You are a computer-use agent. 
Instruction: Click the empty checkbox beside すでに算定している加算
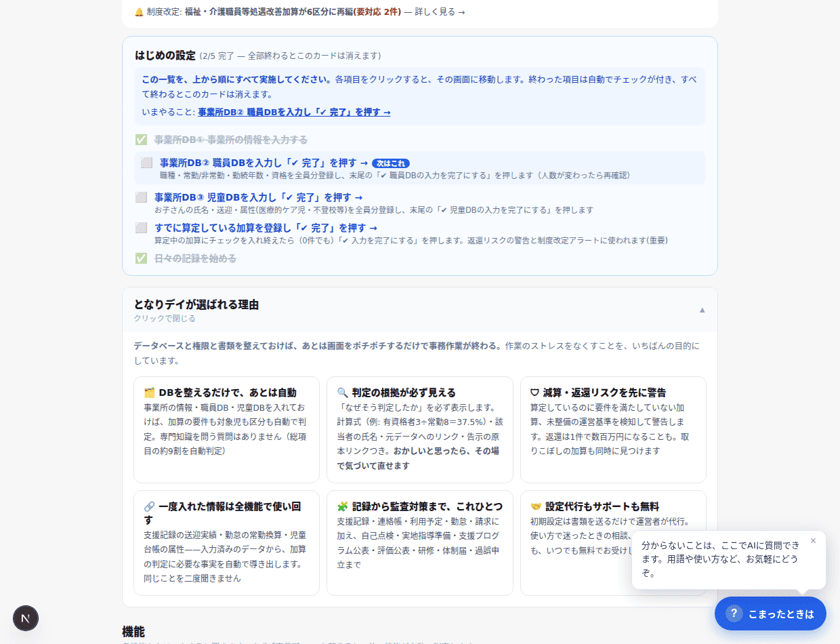tap(141, 228)
